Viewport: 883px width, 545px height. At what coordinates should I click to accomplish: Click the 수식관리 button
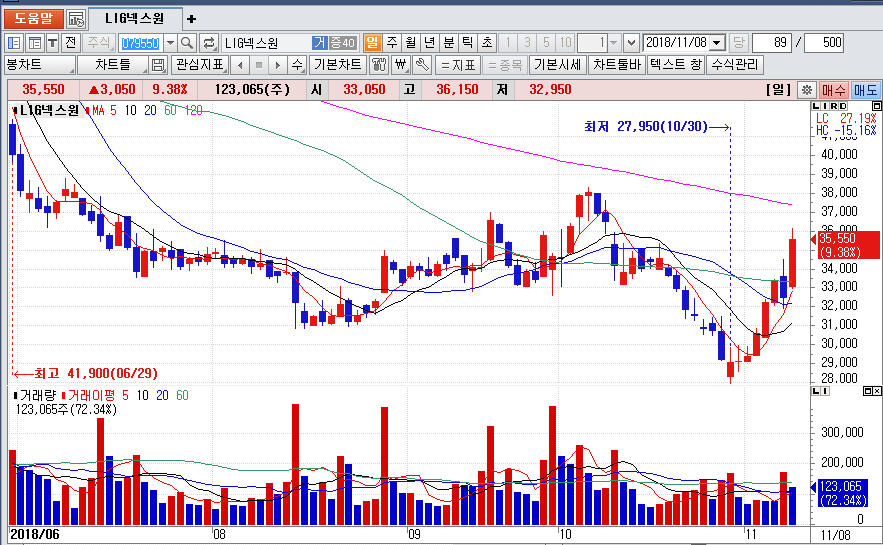735,65
